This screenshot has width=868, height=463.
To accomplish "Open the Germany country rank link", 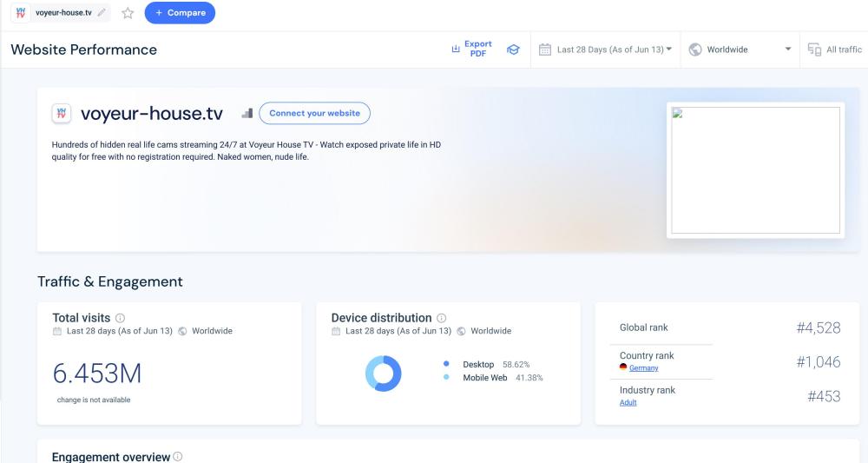I will pyautogui.click(x=643, y=368).
